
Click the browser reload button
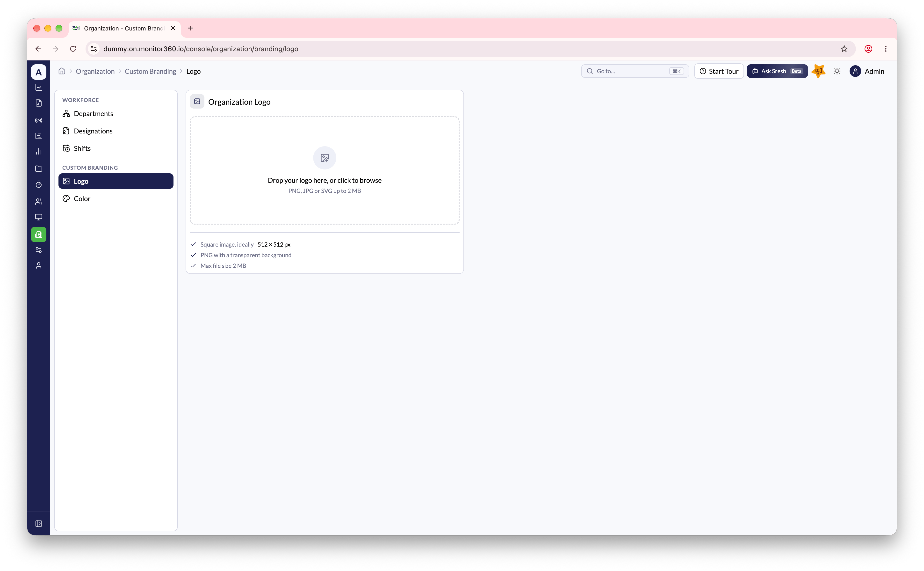(x=73, y=49)
